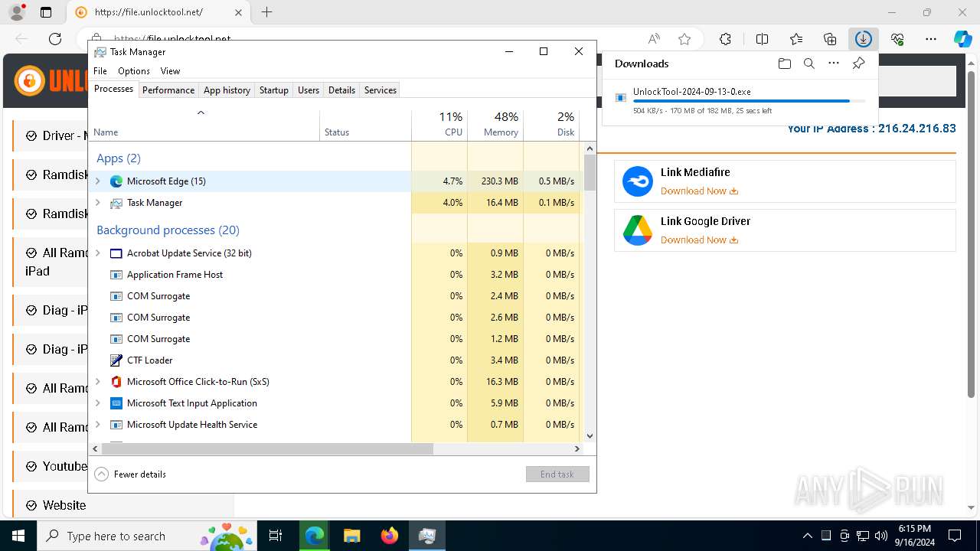Screen dimensions: 980x551
Task: Open Firefox from the taskbar
Action: 390,536
